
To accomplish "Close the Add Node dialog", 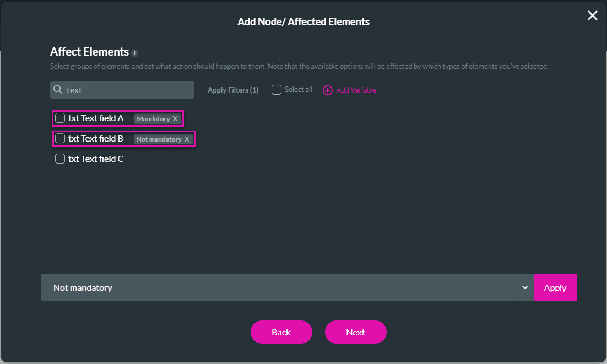I will click(592, 15).
